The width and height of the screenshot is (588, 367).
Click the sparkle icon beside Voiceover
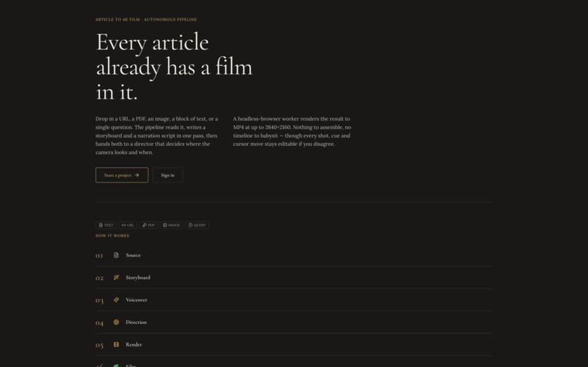coord(116,300)
